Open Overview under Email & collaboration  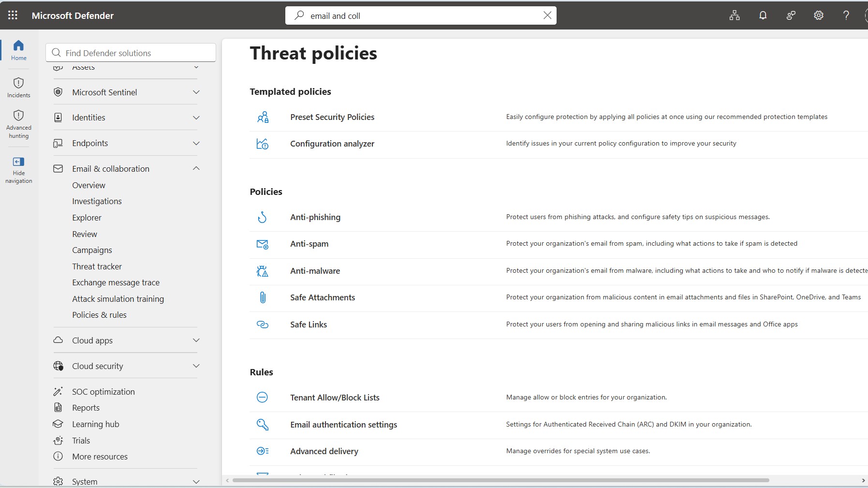88,185
